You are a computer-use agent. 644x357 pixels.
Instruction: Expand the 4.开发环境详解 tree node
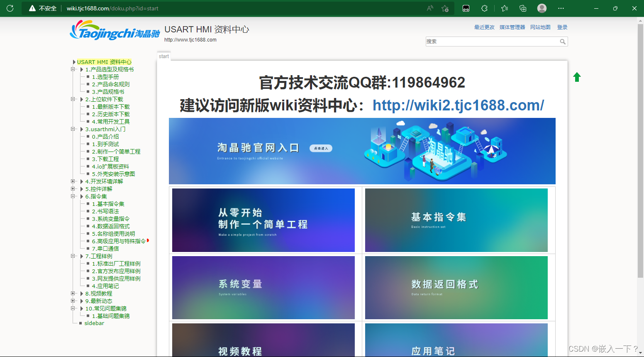pos(73,181)
